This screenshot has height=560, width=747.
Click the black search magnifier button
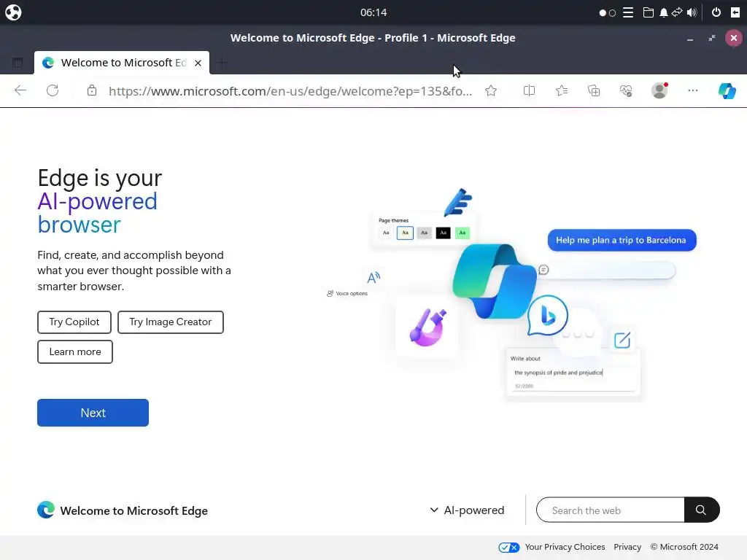pyautogui.click(x=701, y=510)
